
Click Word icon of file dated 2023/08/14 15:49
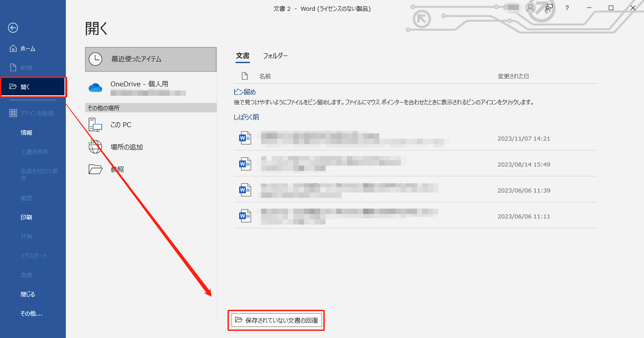pos(245,164)
